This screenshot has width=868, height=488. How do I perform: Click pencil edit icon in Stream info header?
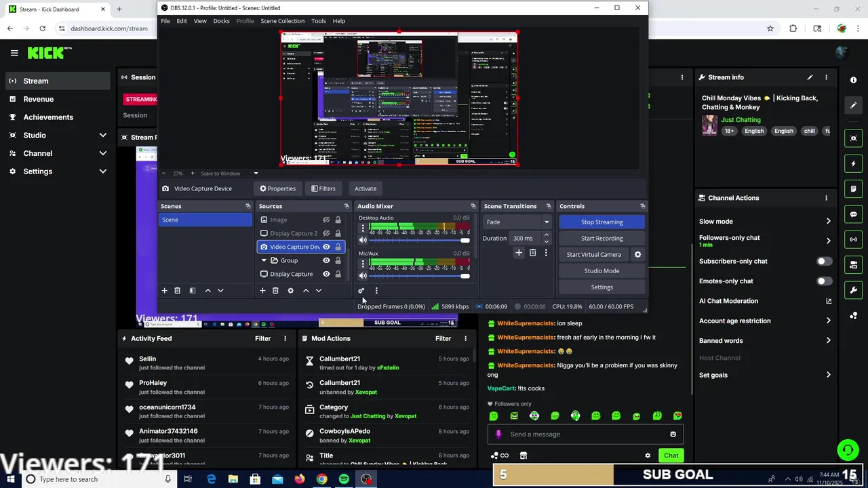810,77
